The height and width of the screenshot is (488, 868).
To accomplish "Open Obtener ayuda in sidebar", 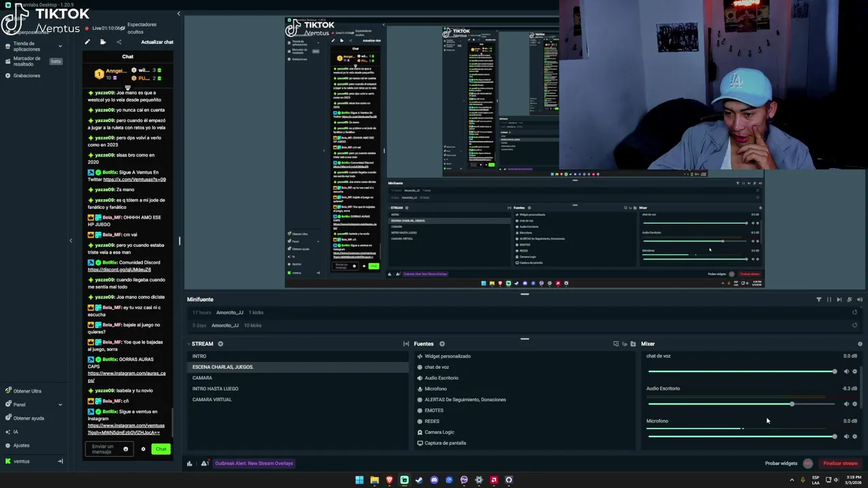I will click(x=28, y=418).
